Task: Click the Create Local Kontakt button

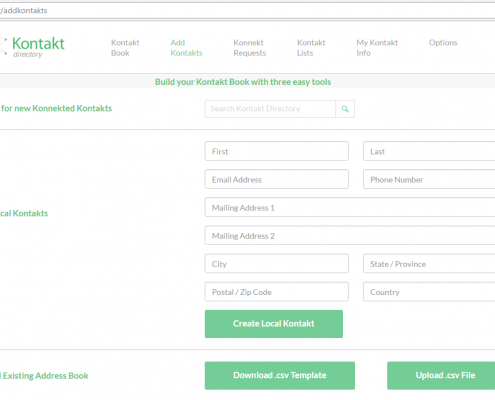Action: pos(274,324)
